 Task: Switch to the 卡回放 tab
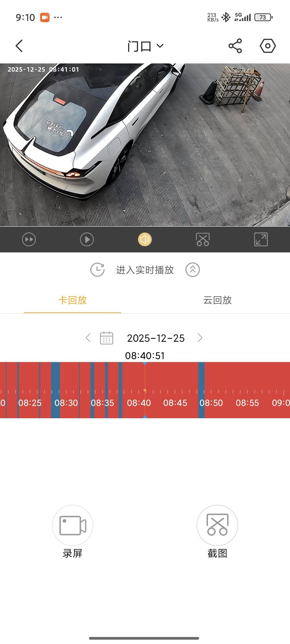[x=72, y=300]
